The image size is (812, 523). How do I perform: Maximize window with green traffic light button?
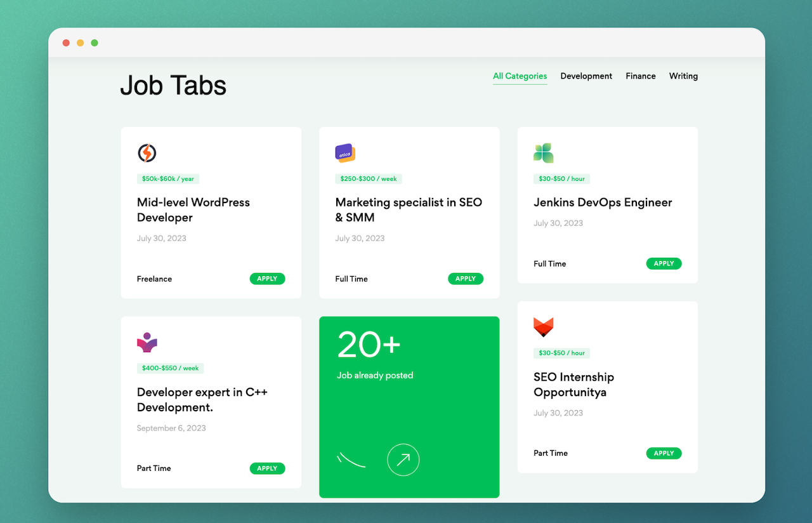pyautogui.click(x=95, y=43)
